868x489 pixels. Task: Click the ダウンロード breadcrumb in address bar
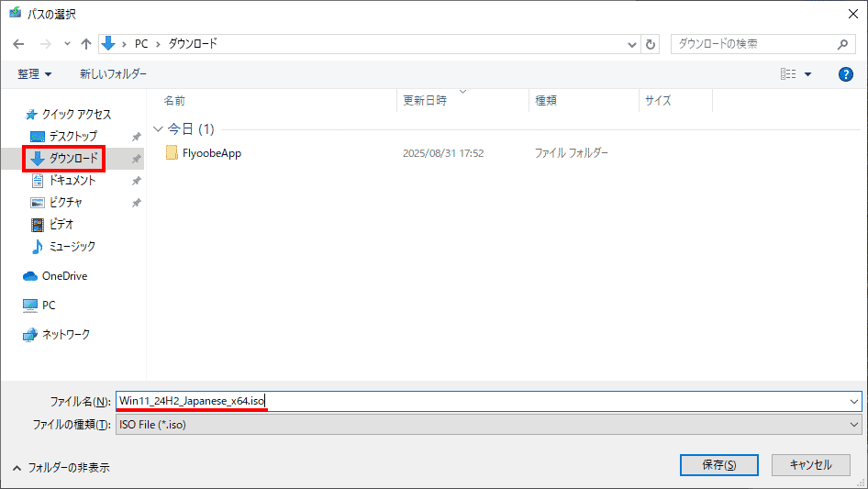193,44
